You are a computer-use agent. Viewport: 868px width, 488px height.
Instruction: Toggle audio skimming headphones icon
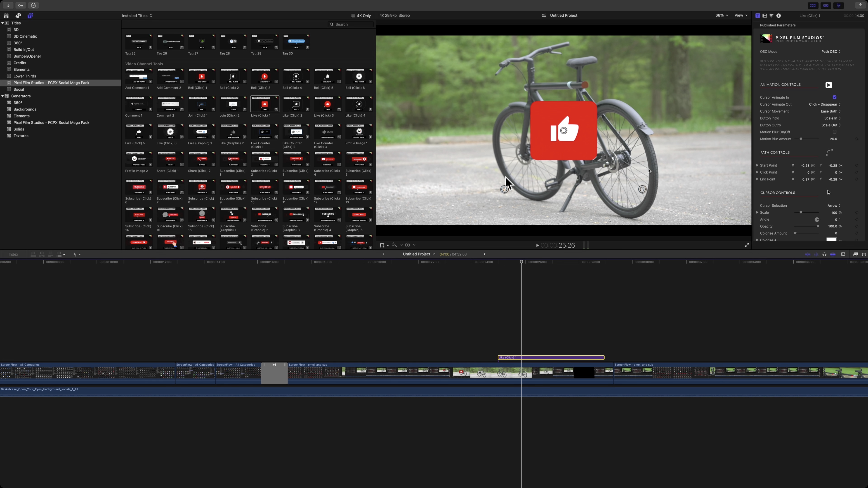tap(824, 254)
